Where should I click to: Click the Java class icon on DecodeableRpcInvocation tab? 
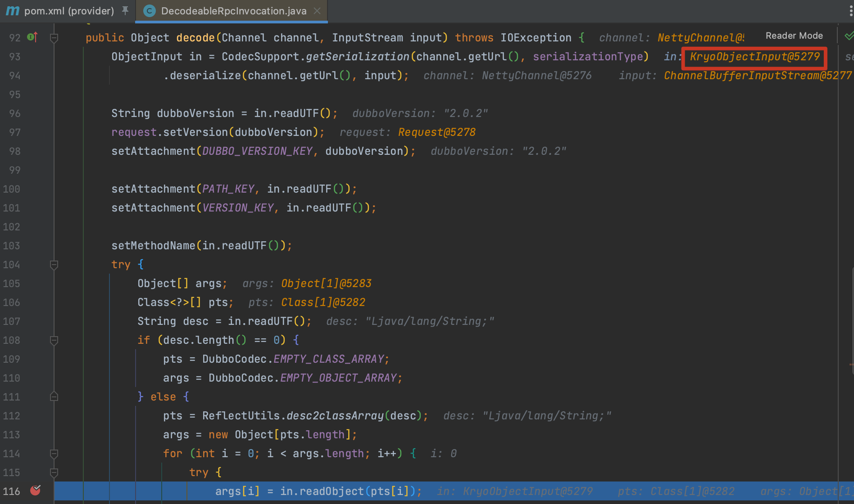coord(150,11)
